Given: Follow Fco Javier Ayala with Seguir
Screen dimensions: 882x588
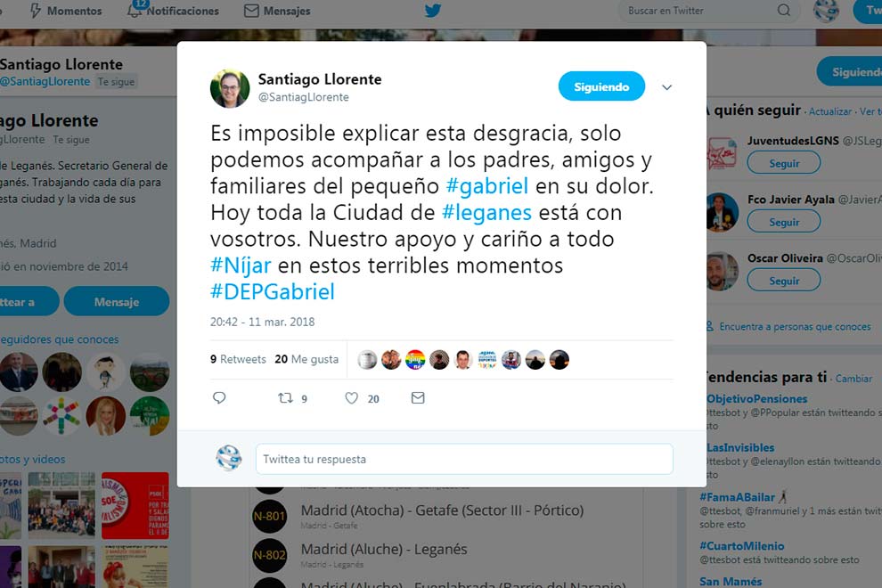Looking at the screenshot, I should [x=784, y=222].
